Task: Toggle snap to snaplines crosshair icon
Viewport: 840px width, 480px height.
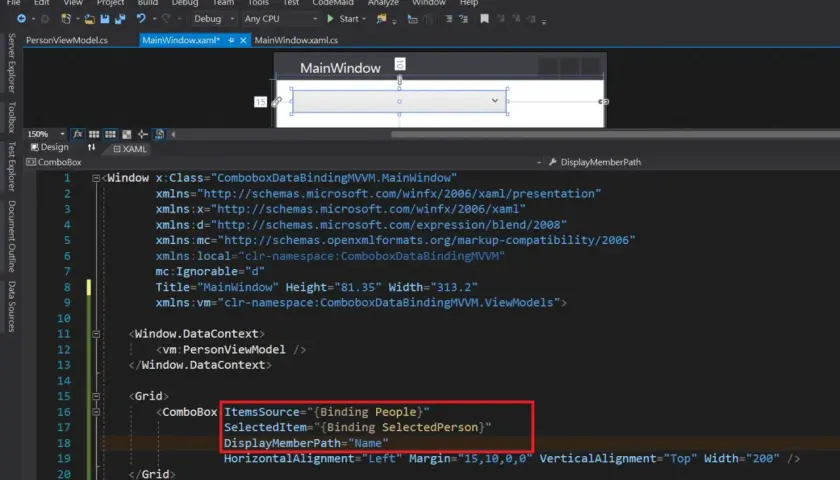Action: coord(142,134)
